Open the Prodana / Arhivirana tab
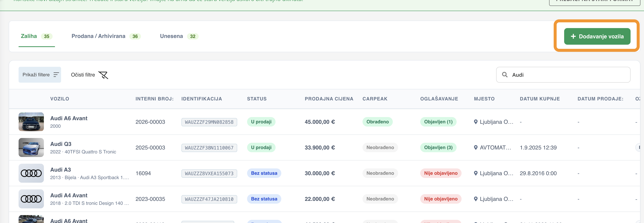The image size is (644, 223). (106, 36)
